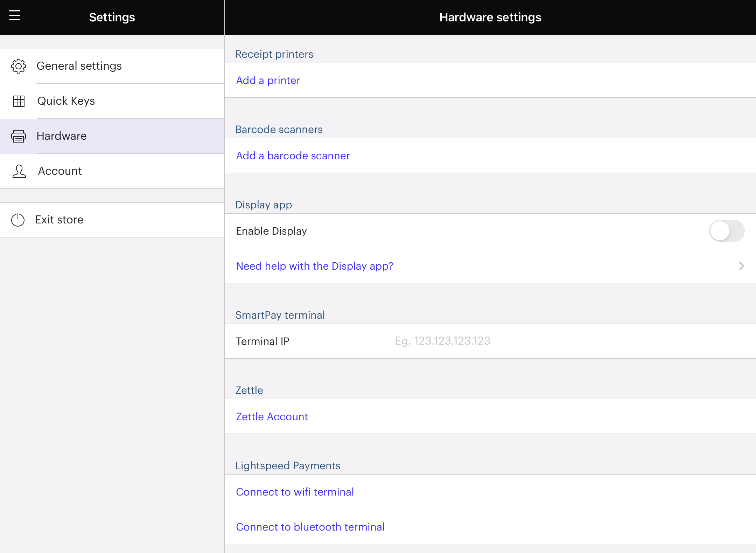Click the Hardware printer icon
This screenshot has width=756, height=553.
19,136
